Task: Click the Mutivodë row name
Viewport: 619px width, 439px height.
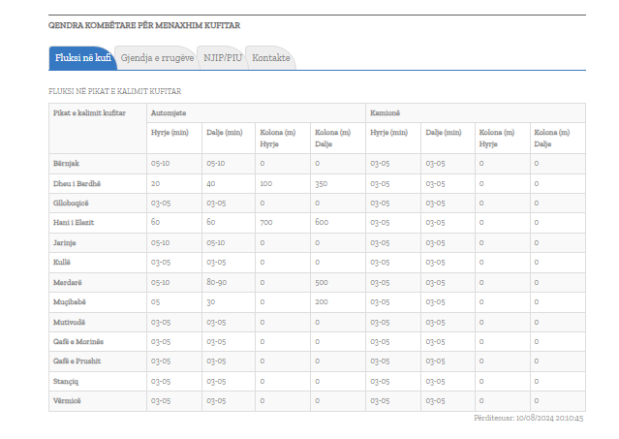Action: (69, 322)
